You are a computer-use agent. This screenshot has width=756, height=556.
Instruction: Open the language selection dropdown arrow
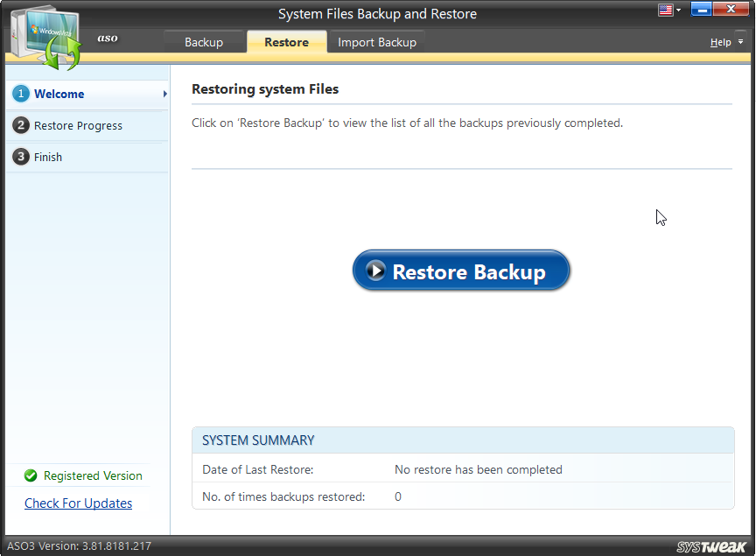676,10
